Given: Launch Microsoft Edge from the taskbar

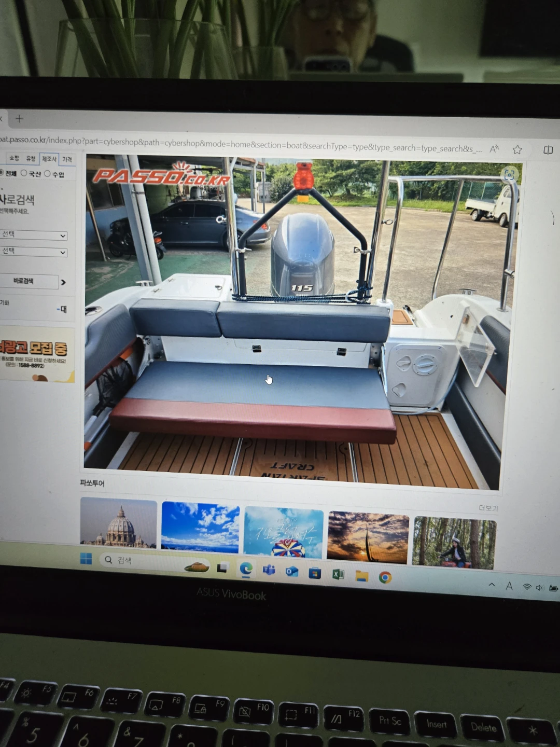Looking at the screenshot, I should [246, 569].
